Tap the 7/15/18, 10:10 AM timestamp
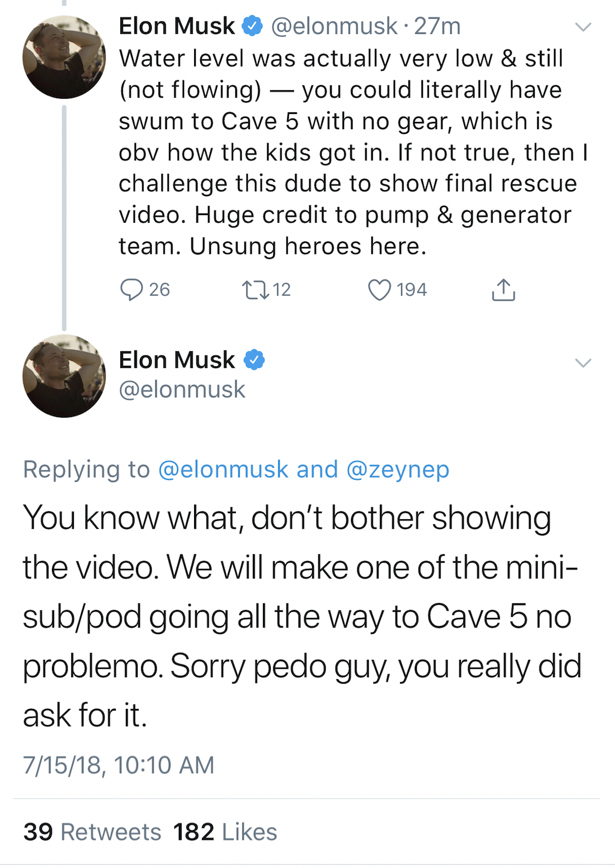The image size is (615, 868). click(118, 765)
